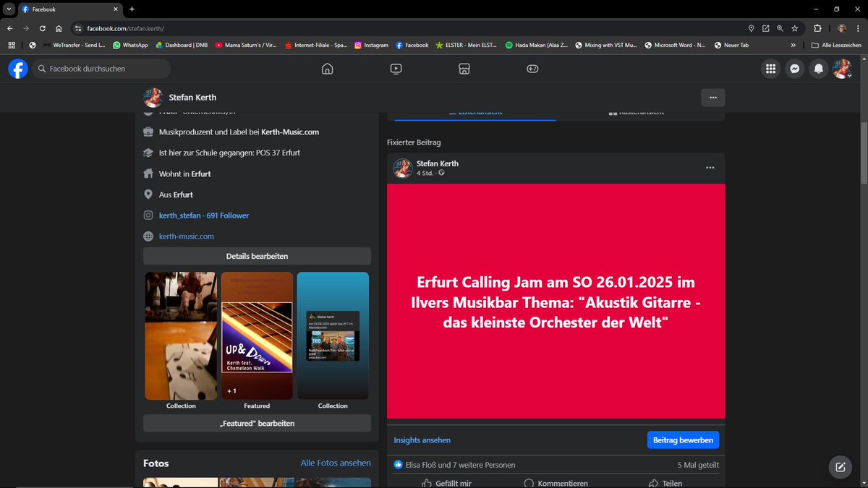
Task: Click the Beitrag bewerben button
Action: [683, 440]
